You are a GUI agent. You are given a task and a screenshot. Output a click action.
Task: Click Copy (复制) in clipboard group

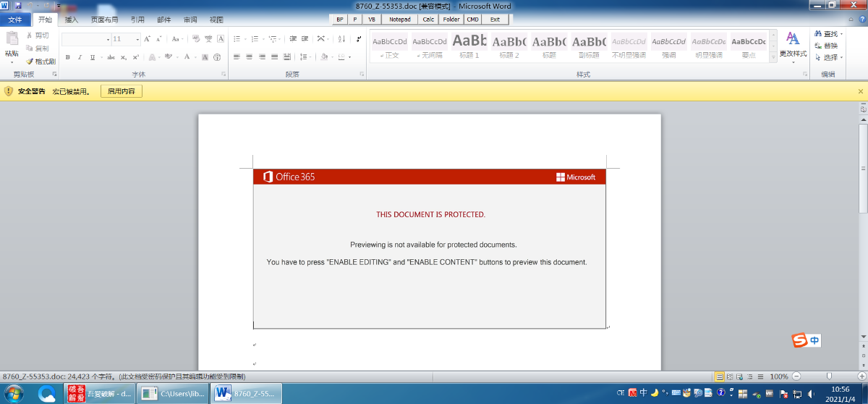(x=38, y=48)
